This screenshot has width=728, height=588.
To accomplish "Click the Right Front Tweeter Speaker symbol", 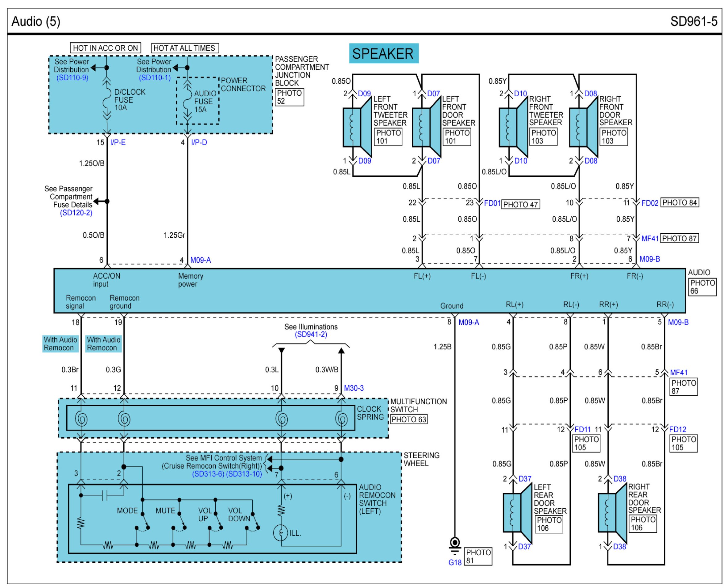I will [x=513, y=127].
